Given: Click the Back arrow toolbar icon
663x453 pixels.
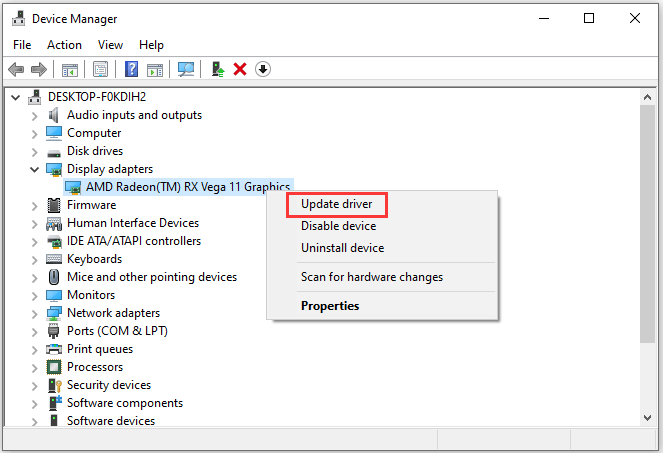Looking at the screenshot, I should coord(16,69).
